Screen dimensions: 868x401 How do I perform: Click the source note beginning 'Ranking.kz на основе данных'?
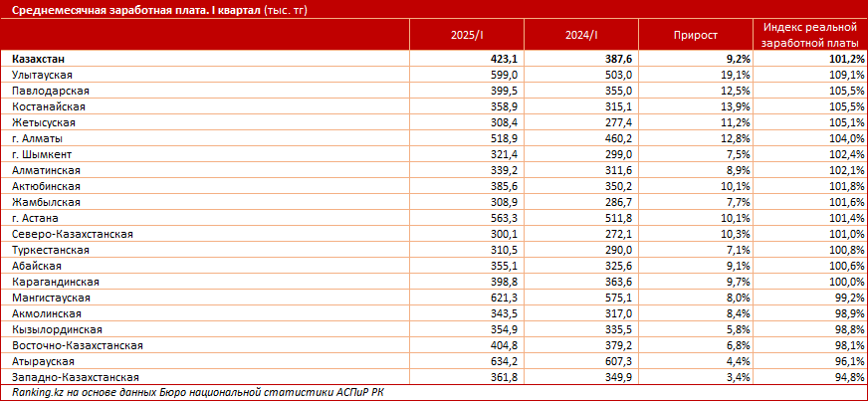(x=197, y=393)
